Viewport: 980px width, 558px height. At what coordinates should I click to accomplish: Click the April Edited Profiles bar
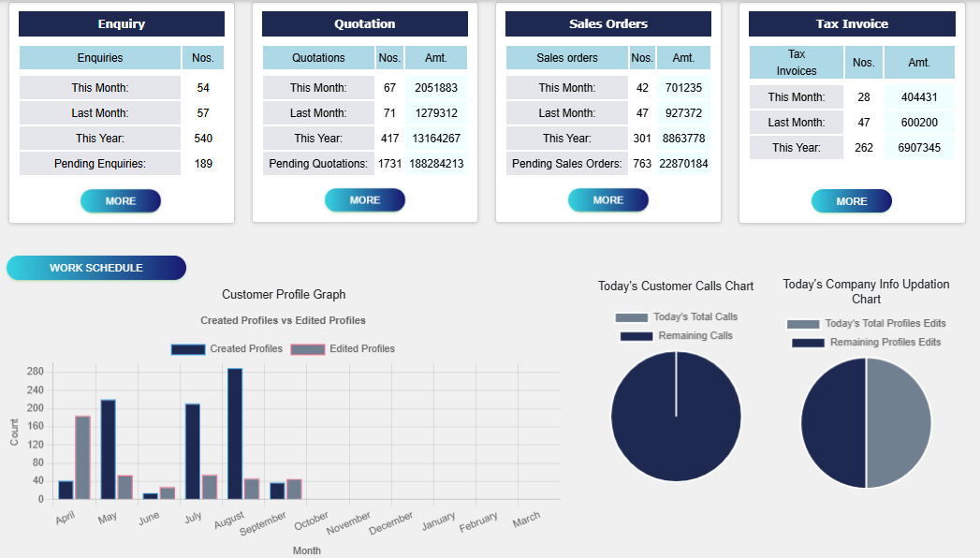(82, 457)
